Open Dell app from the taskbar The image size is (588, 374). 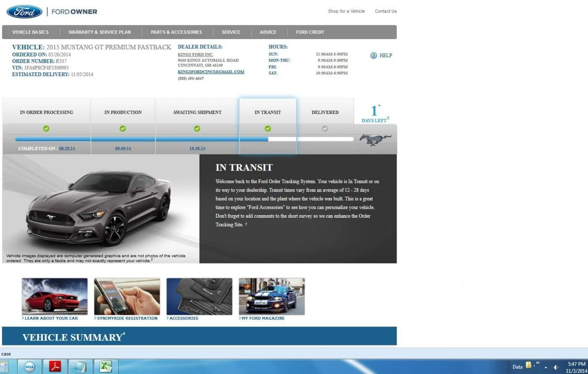pos(29,366)
